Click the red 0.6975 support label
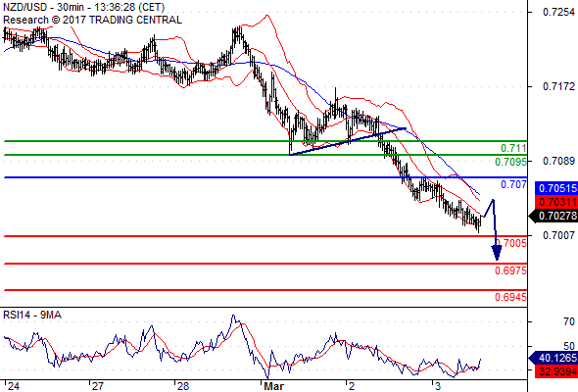This screenshot has height=392, width=578. coord(510,270)
